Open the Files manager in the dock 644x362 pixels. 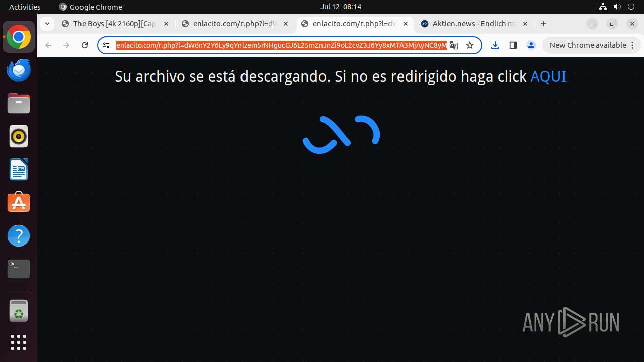click(19, 104)
